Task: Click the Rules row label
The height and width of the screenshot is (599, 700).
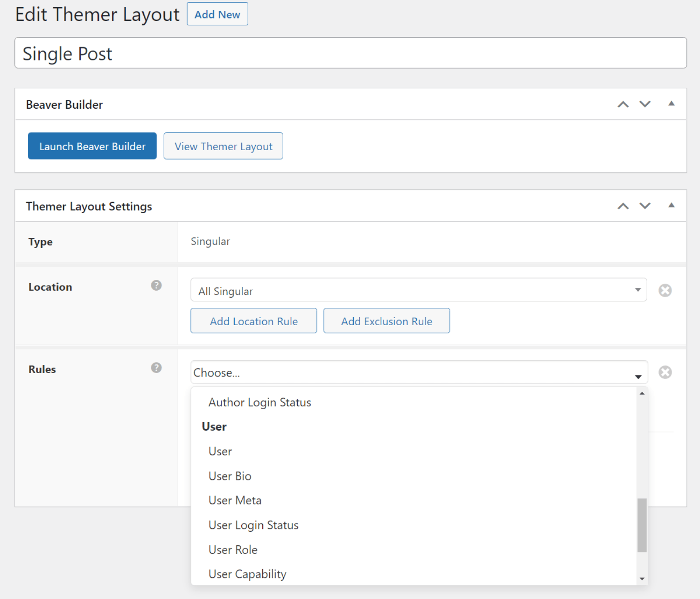Action: click(42, 369)
